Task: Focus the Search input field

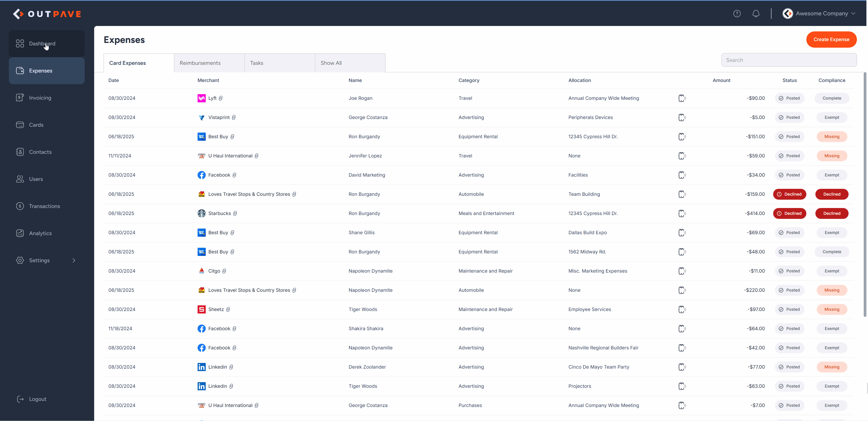Action: click(789, 60)
